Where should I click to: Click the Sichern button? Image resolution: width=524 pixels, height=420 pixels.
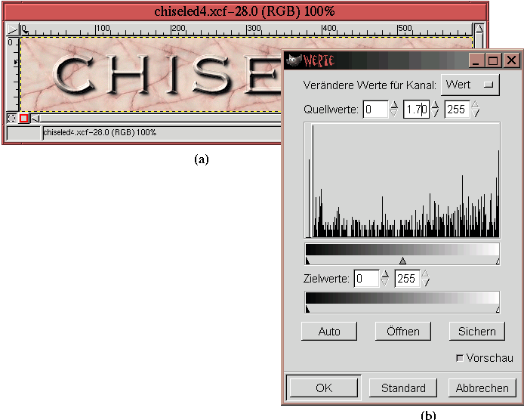476,331
